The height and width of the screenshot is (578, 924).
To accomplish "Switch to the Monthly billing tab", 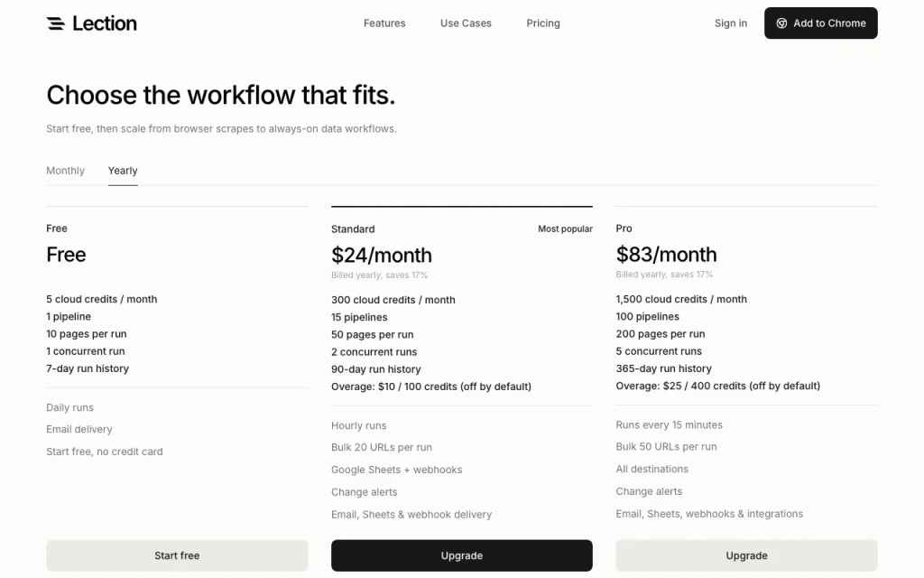I will click(x=65, y=171).
